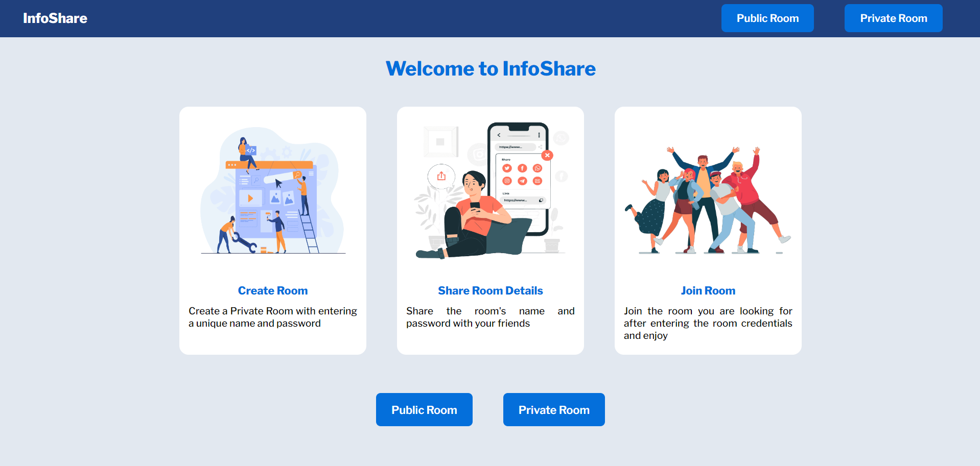
Task: Click the back arrow icon on the phone screen
Action: tap(499, 135)
